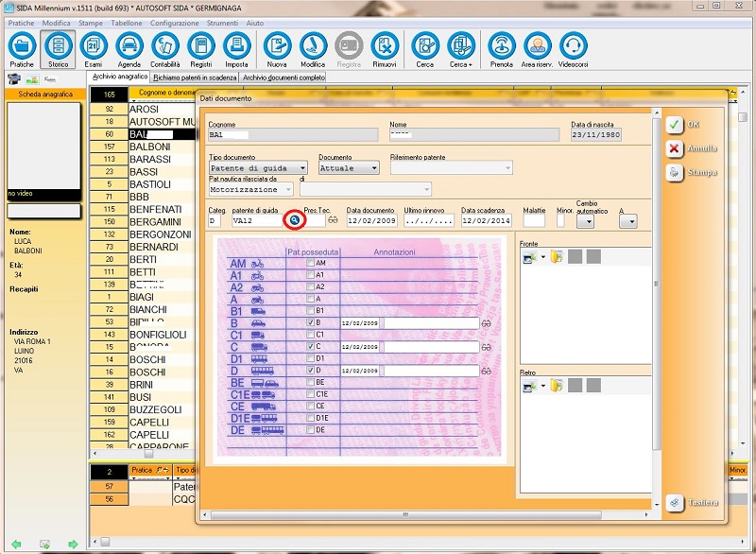The width and height of the screenshot is (756, 554).
Task: Expand the Tipo documento dropdown
Action: (x=301, y=168)
